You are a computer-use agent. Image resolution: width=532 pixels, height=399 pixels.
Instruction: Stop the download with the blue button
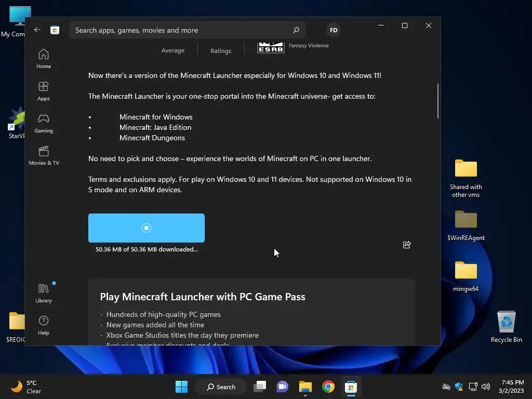click(x=146, y=228)
